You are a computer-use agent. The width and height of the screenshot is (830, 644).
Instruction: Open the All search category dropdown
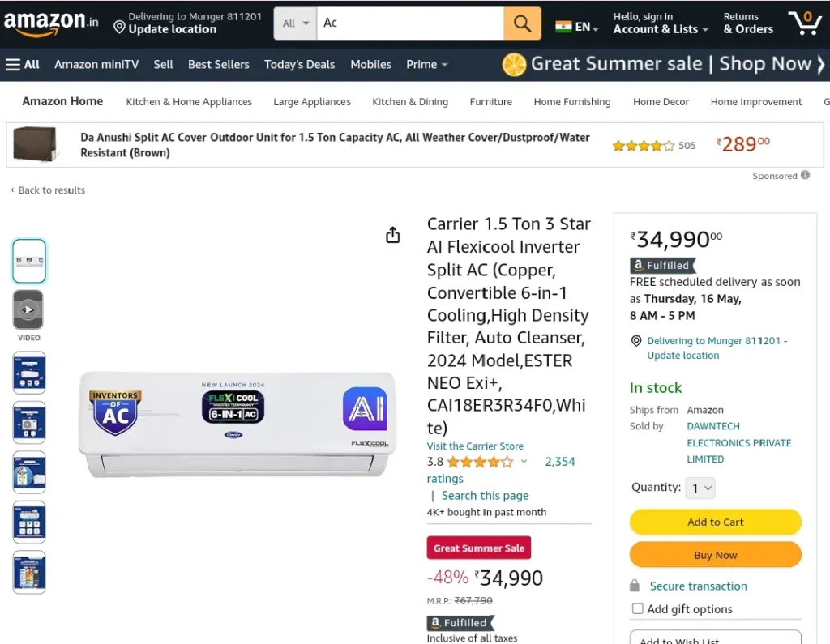[295, 23]
